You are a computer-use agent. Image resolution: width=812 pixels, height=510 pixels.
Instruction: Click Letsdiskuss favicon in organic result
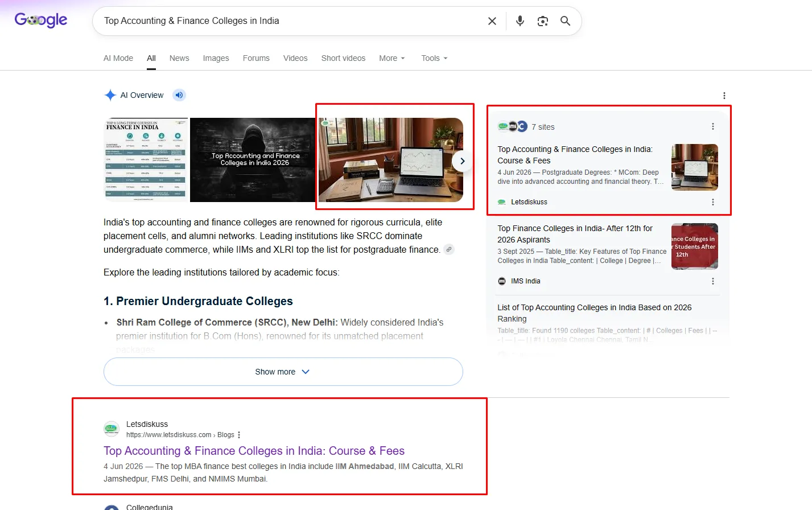coord(112,429)
